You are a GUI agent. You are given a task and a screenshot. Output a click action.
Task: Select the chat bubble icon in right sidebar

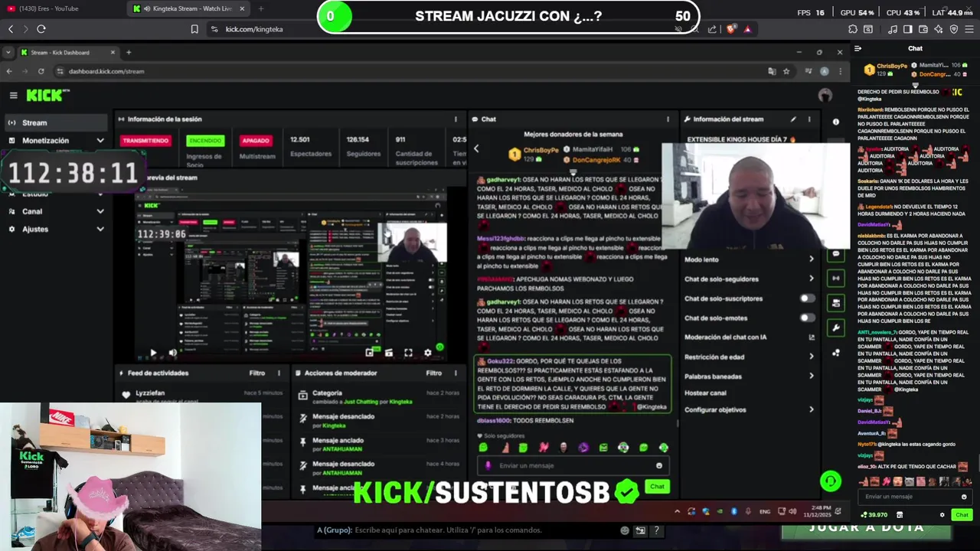click(836, 254)
